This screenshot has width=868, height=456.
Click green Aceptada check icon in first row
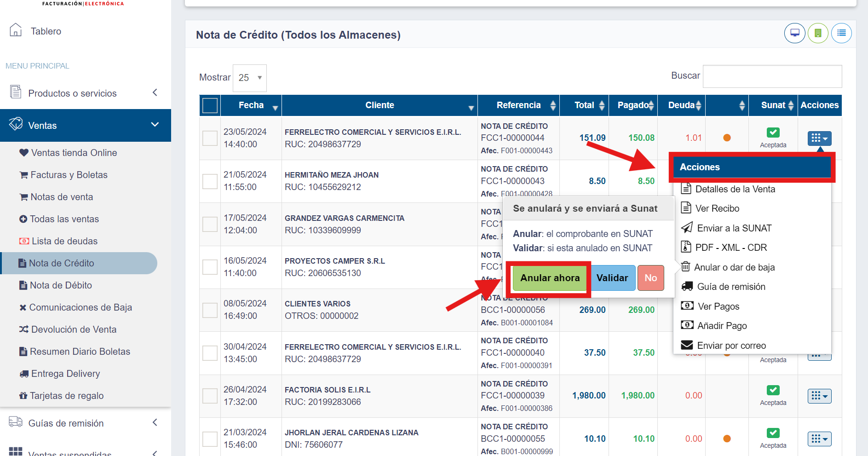(773, 133)
